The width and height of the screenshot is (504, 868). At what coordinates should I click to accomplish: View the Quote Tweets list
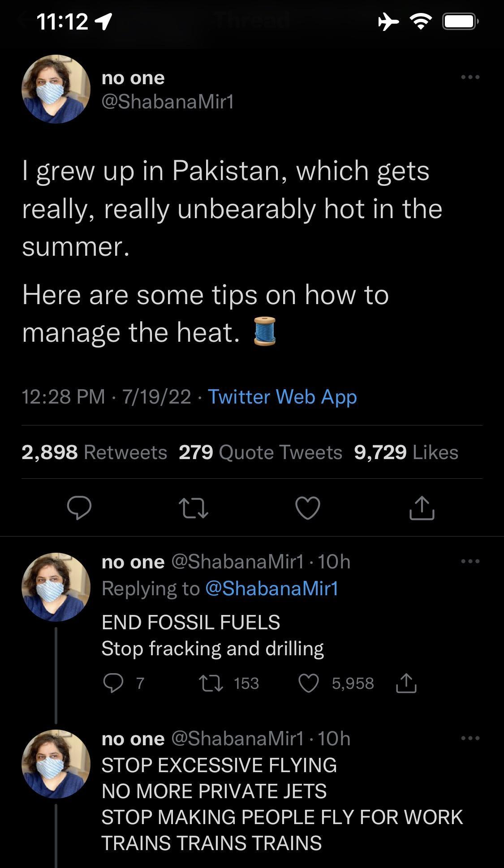pos(259,452)
